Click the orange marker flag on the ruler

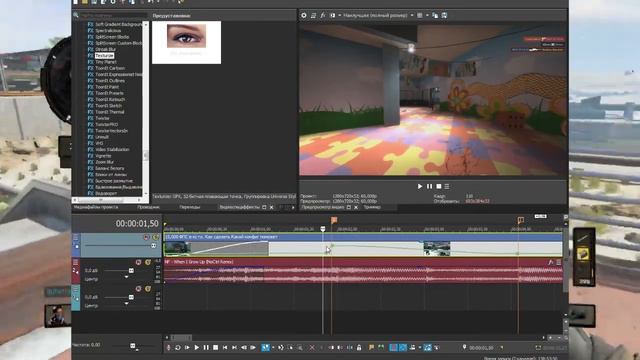(334, 220)
